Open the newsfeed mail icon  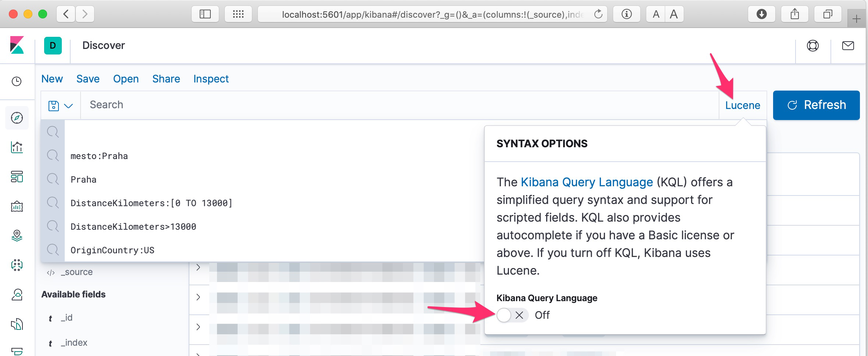click(x=848, y=46)
